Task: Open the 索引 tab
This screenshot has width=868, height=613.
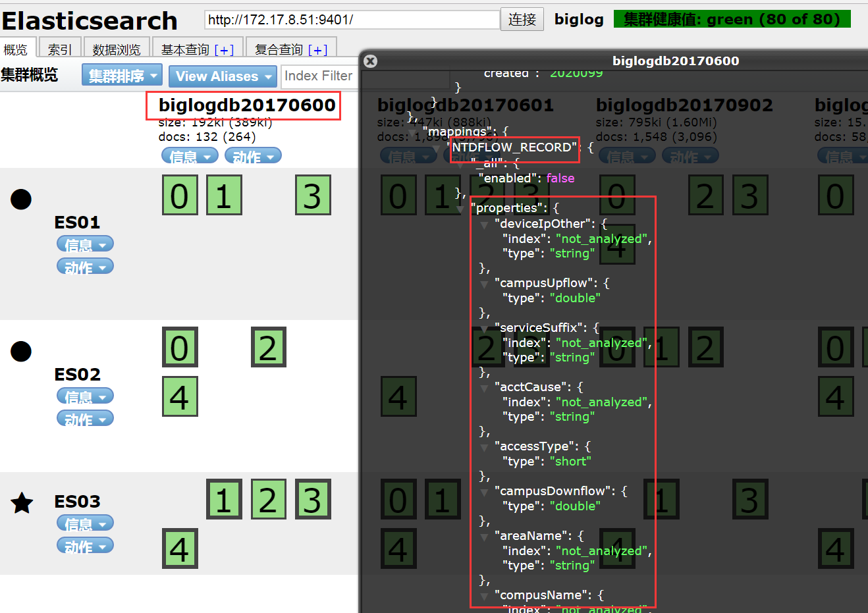Action: tap(60, 49)
